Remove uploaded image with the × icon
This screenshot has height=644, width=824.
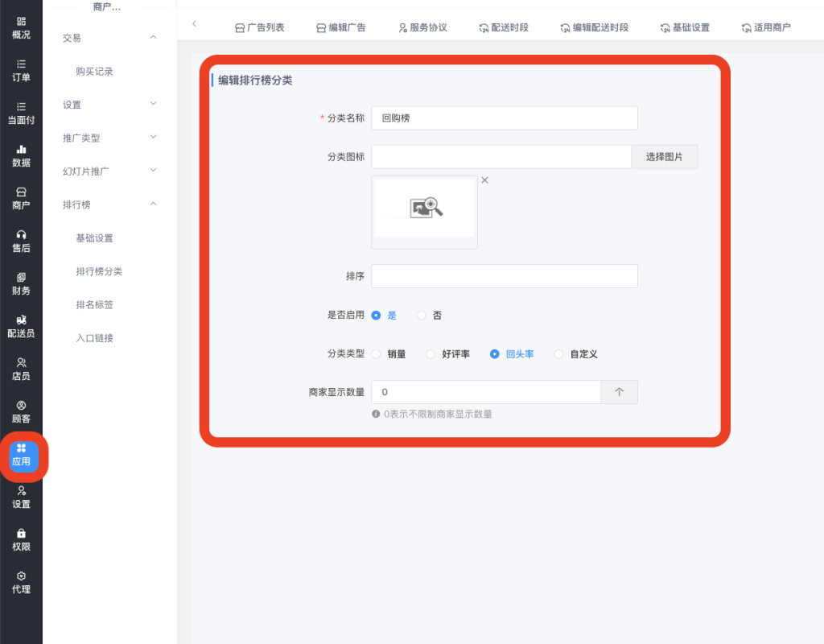tap(484, 180)
